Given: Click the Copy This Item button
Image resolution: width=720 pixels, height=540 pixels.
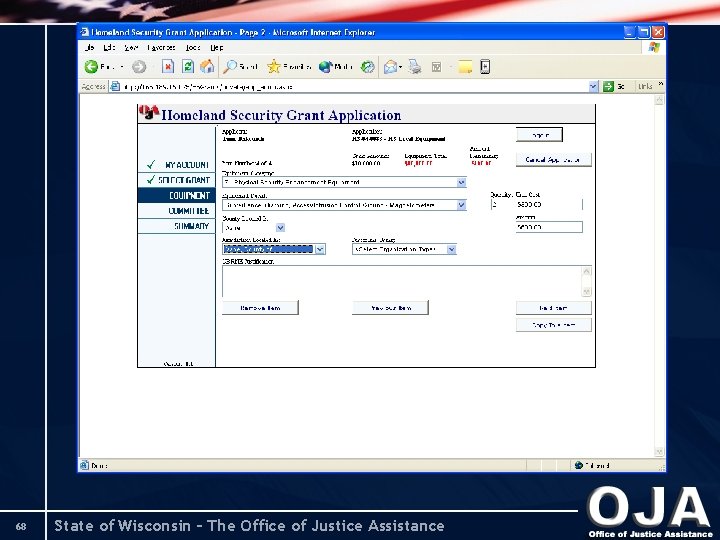Looking at the screenshot, I should click(x=553, y=325).
